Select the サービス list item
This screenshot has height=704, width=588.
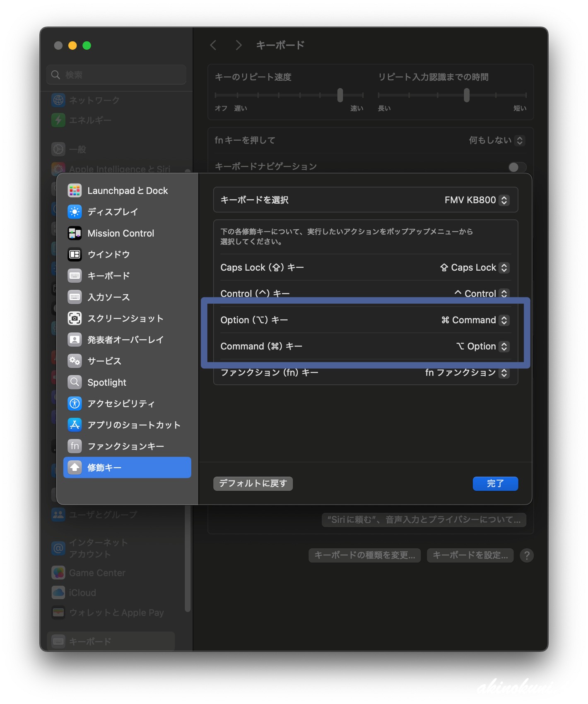[x=127, y=361]
